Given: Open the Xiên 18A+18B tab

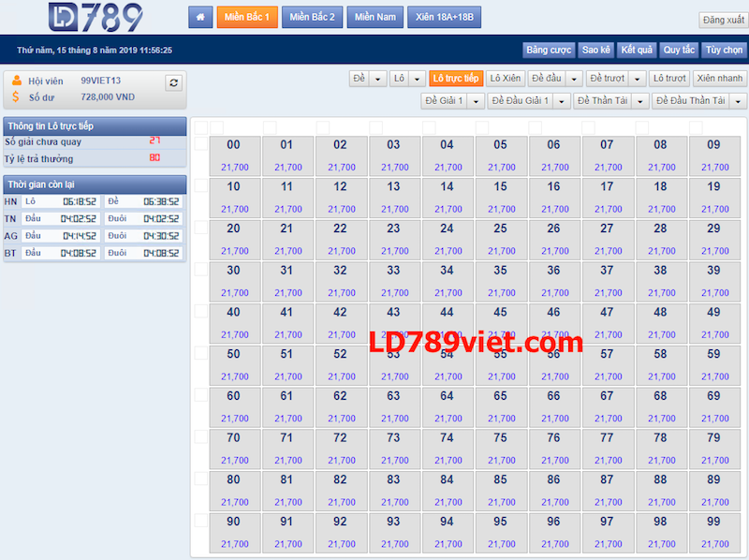Looking at the screenshot, I should (444, 17).
